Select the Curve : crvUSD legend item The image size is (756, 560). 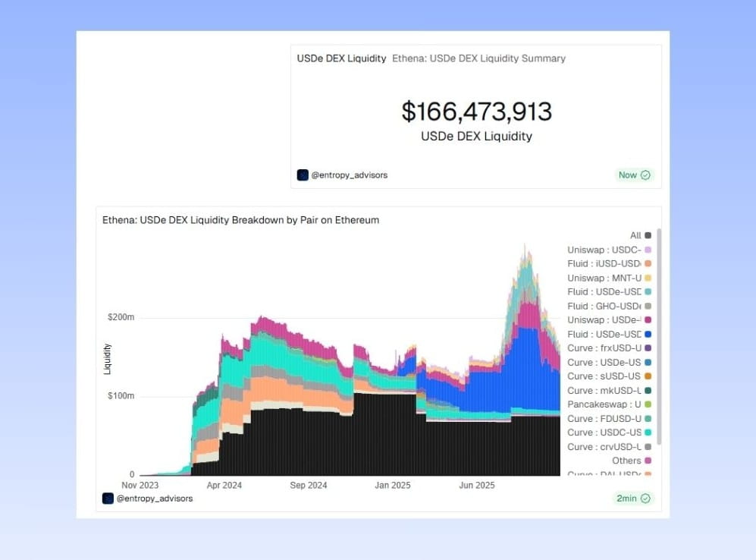[x=610, y=447]
